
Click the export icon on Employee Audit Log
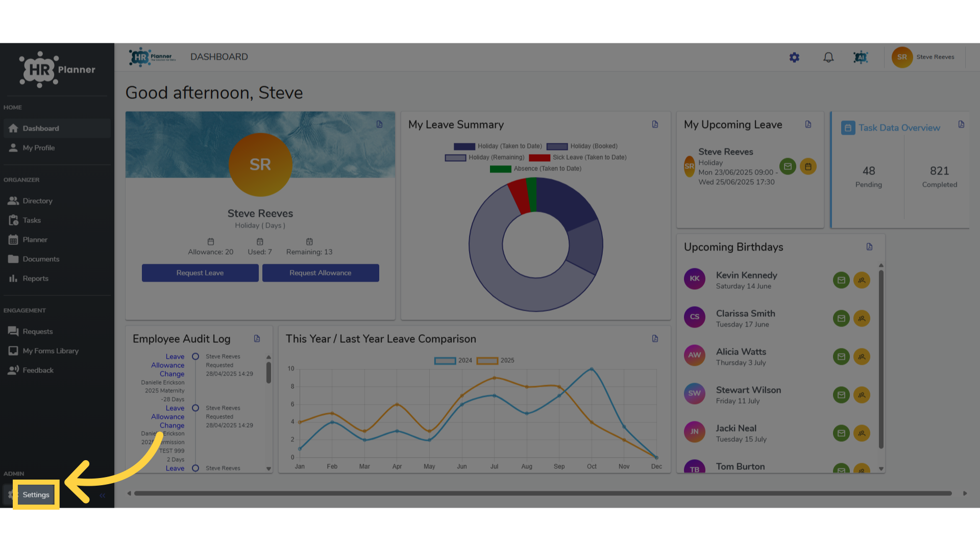[x=257, y=339]
